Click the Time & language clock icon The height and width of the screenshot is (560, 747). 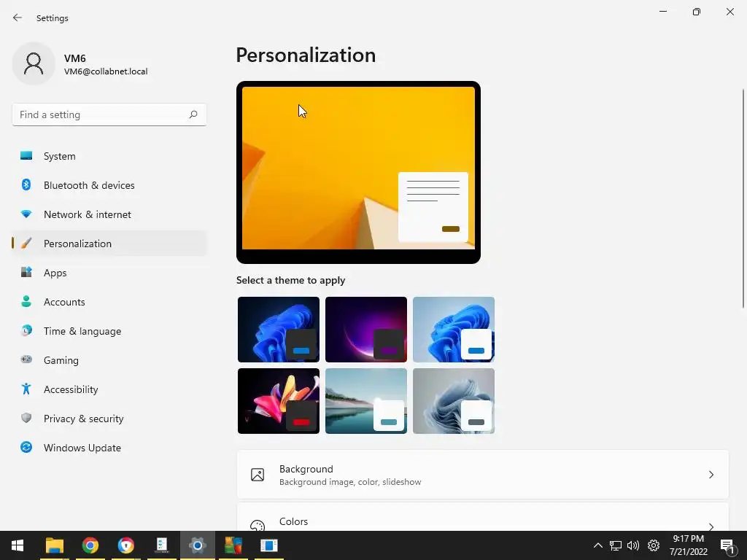(26, 330)
